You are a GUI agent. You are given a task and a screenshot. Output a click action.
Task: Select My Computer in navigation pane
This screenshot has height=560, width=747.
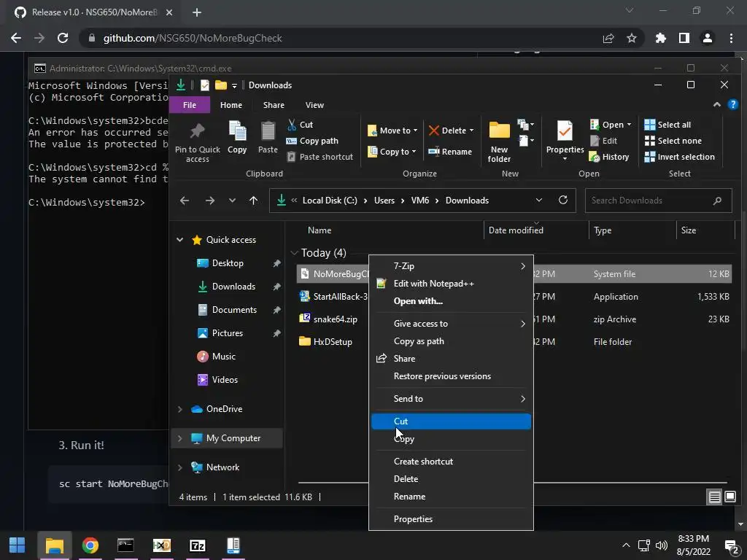point(227,438)
